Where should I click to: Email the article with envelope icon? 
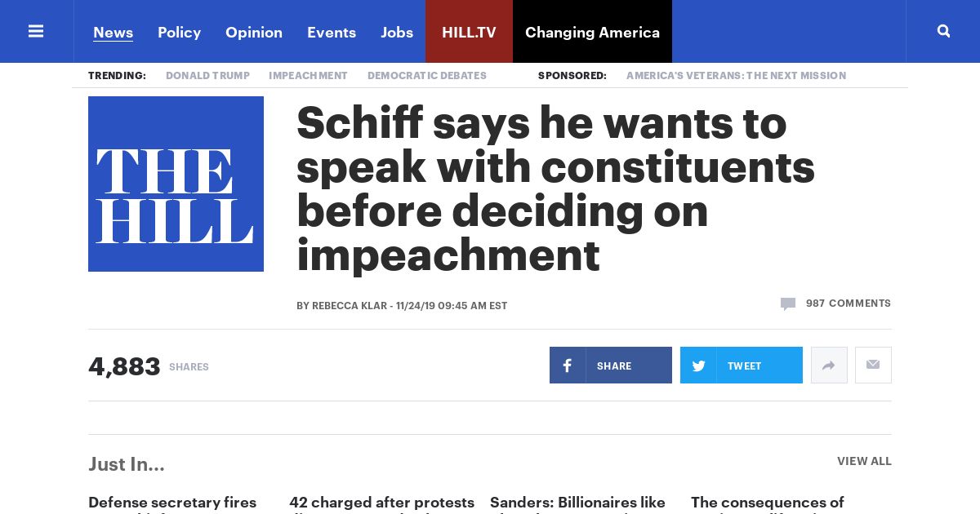[873, 366]
